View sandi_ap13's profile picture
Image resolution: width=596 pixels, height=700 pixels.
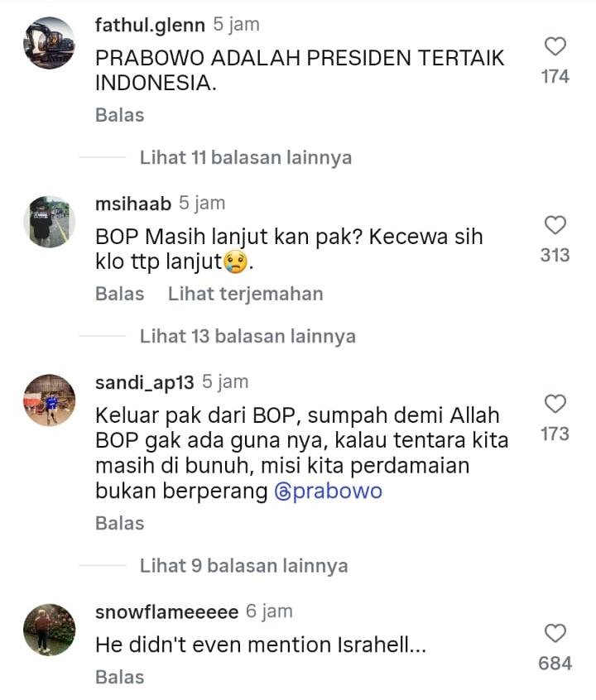click(49, 400)
